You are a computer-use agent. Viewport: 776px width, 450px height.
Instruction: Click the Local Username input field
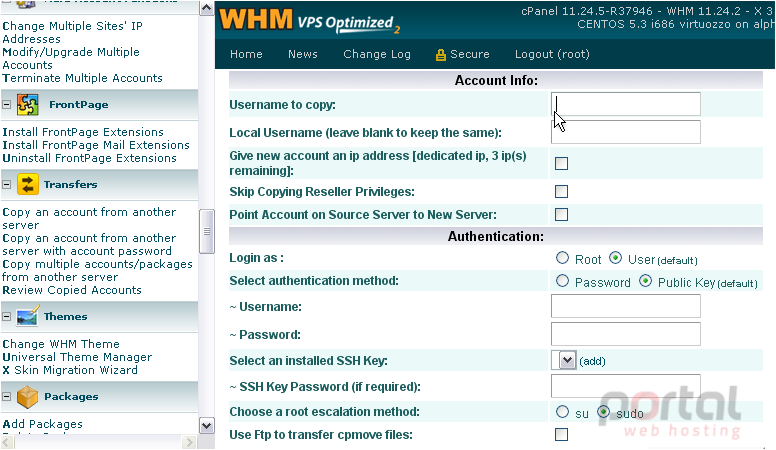pos(626,132)
